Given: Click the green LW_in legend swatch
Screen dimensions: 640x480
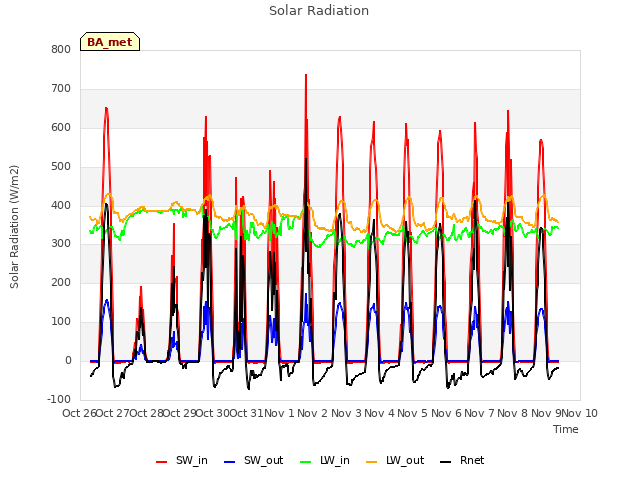Looking at the screenshot, I should (306, 462).
